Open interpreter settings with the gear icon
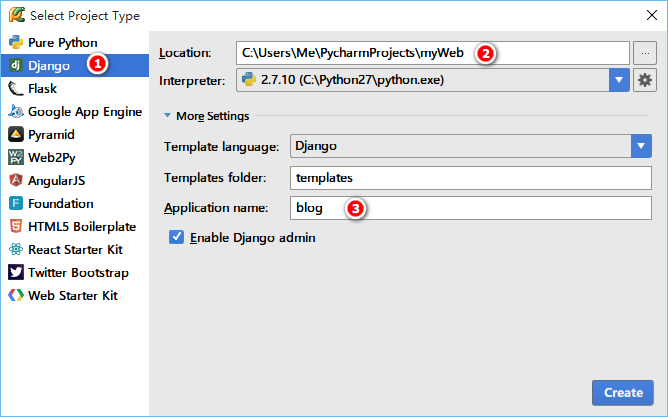 [645, 80]
